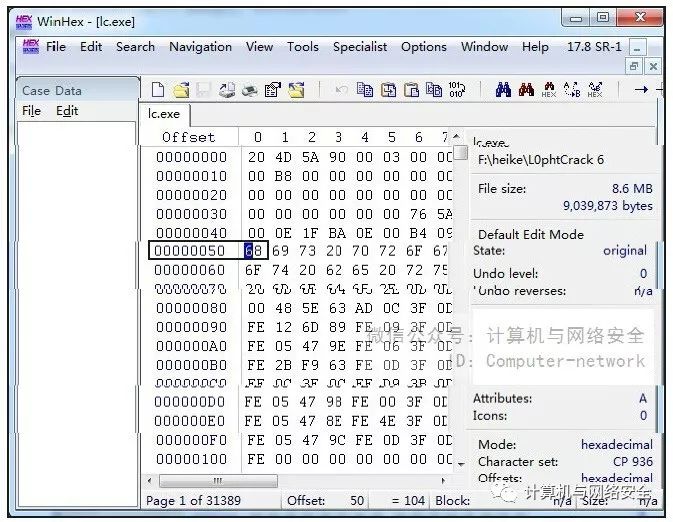Click the WinHex icon beside the File menu
The width and height of the screenshot is (673, 522).
[x=31, y=46]
